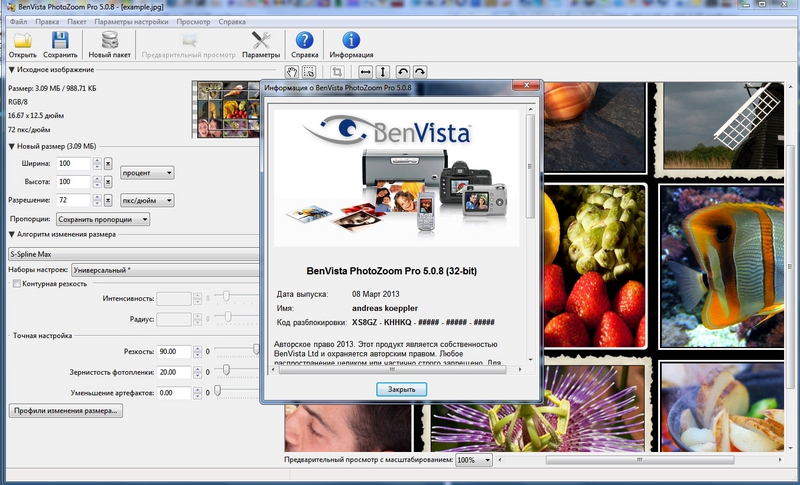
Task: Open the S-Spline Max algorithm dropdown
Action: point(134,254)
